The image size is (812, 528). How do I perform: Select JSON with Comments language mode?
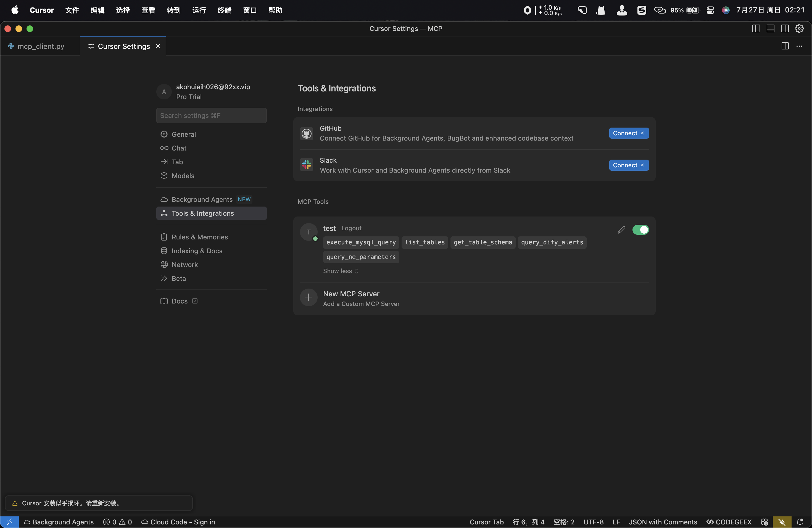tap(663, 522)
